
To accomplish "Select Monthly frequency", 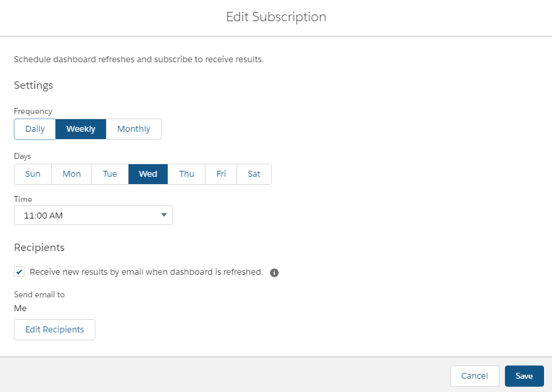I will [x=134, y=129].
